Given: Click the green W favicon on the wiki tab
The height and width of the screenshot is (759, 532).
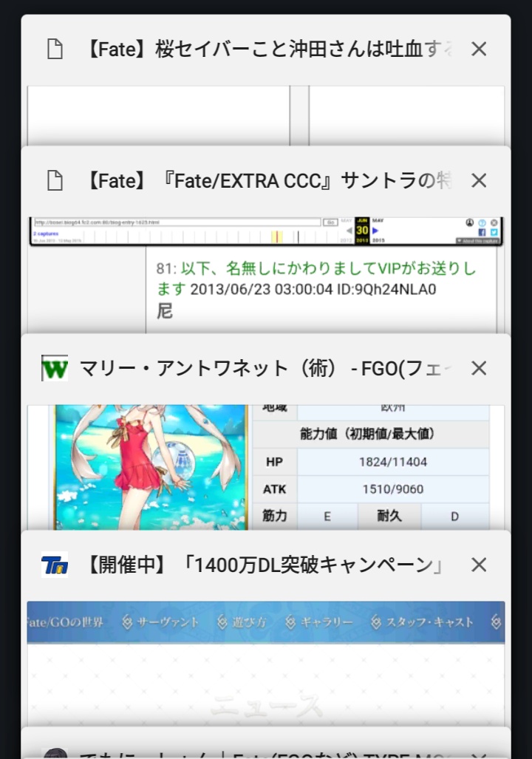Looking at the screenshot, I should coord(55,368).
